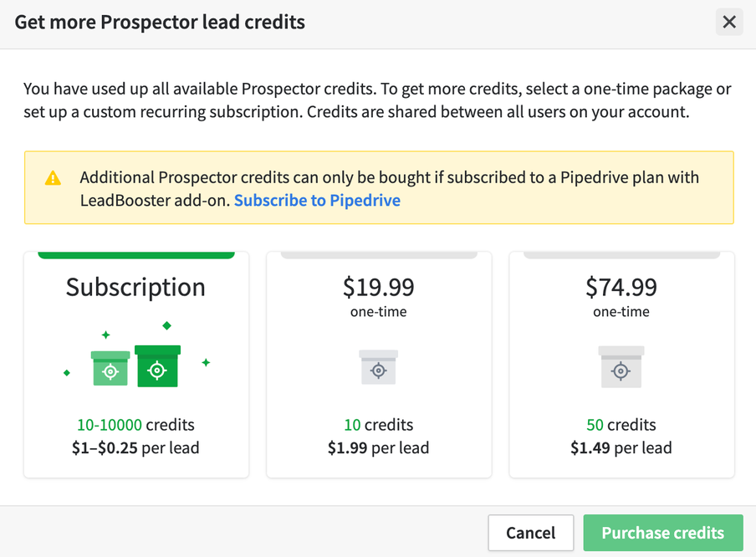Close the Prospector credits dialog
Image resolution: width=756 pixels, height=557 pixels.
tap(729, 22)
